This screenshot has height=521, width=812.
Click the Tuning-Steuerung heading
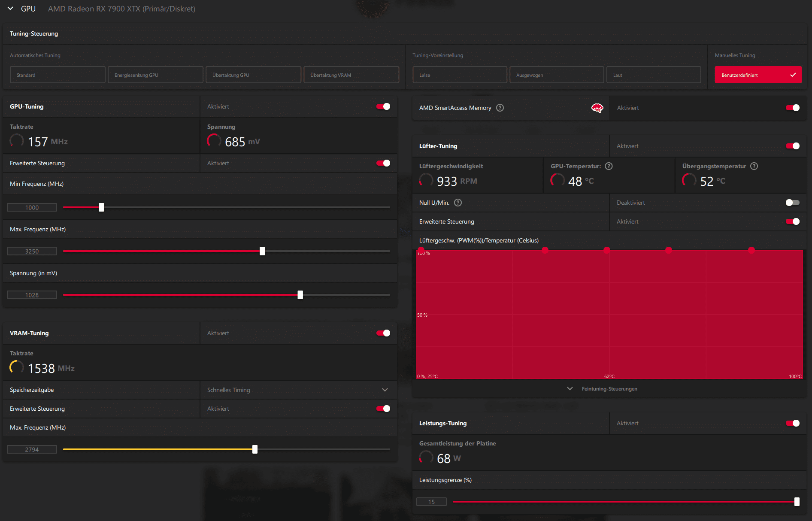pos(34,33)
